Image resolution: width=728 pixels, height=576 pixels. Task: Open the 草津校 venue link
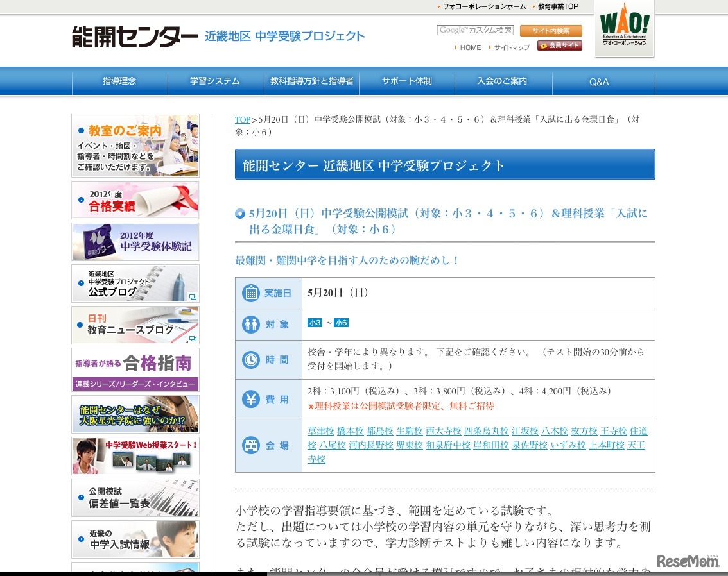pyautogui.click(x=321, y=431)
